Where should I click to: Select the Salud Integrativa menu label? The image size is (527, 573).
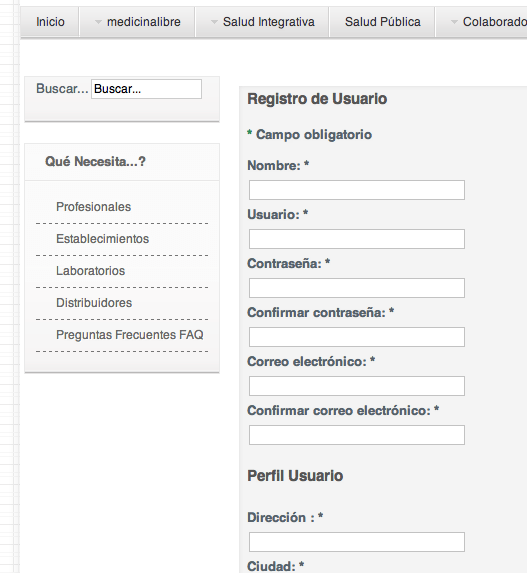269,22
